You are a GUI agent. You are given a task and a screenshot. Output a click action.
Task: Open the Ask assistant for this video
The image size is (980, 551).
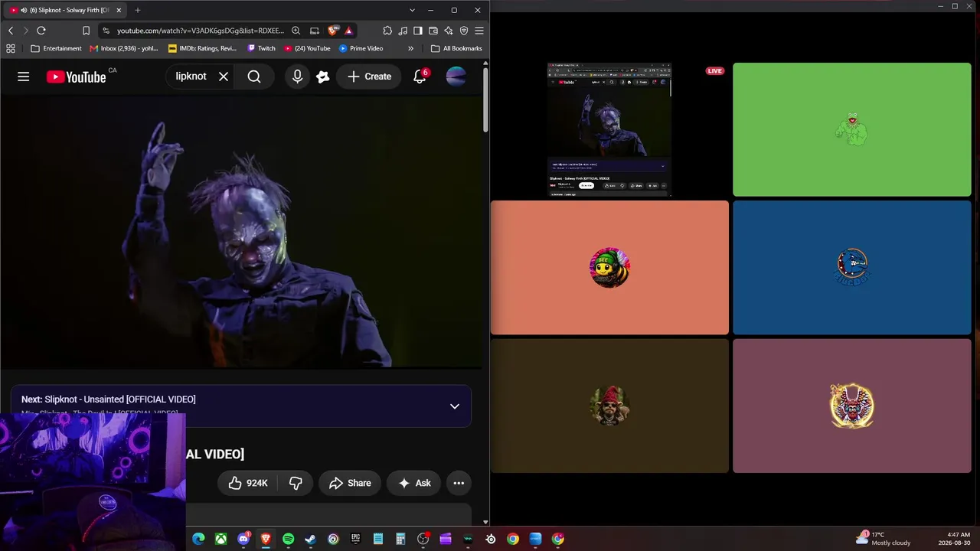[414, 483]
